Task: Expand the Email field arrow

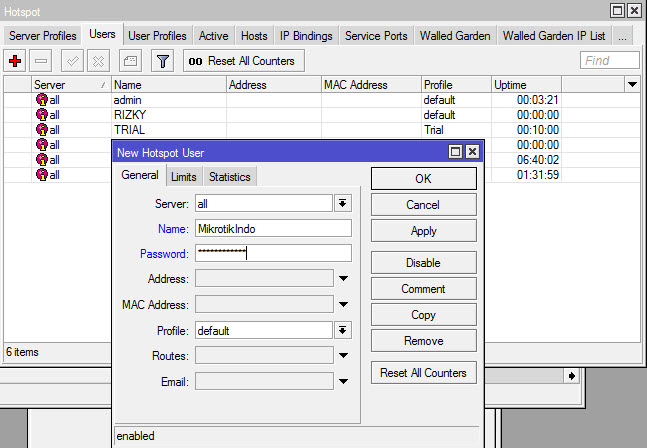Action: [x=343, y=381]
